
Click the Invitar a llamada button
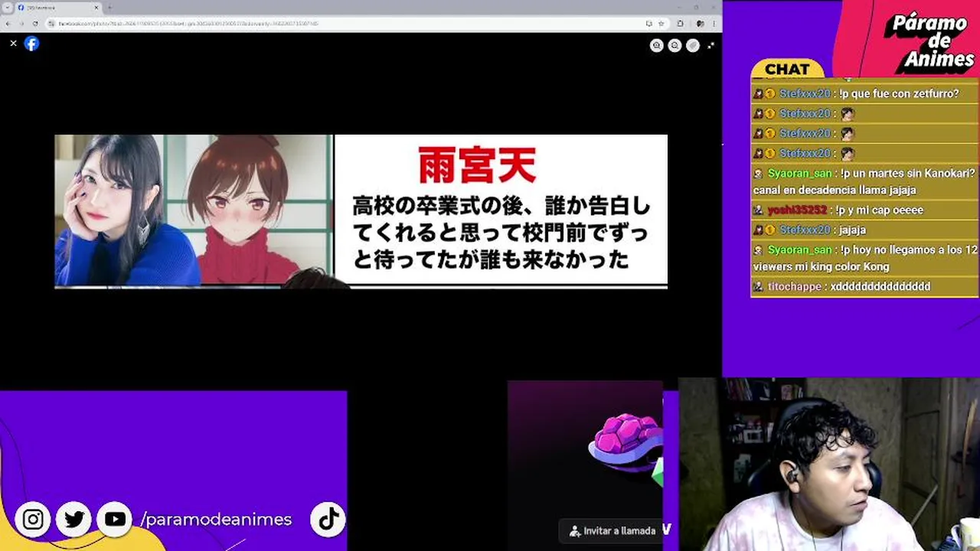(x=612, y=530)
